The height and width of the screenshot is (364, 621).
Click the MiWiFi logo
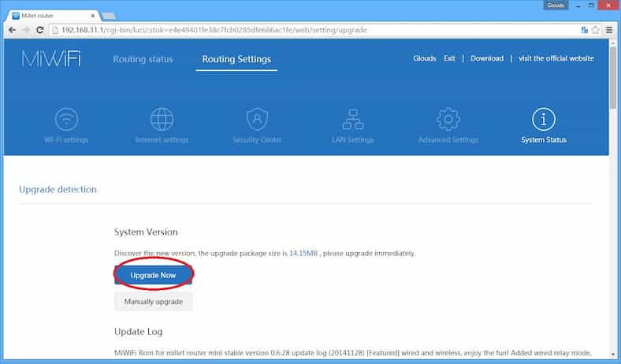[x=50, y=59]
